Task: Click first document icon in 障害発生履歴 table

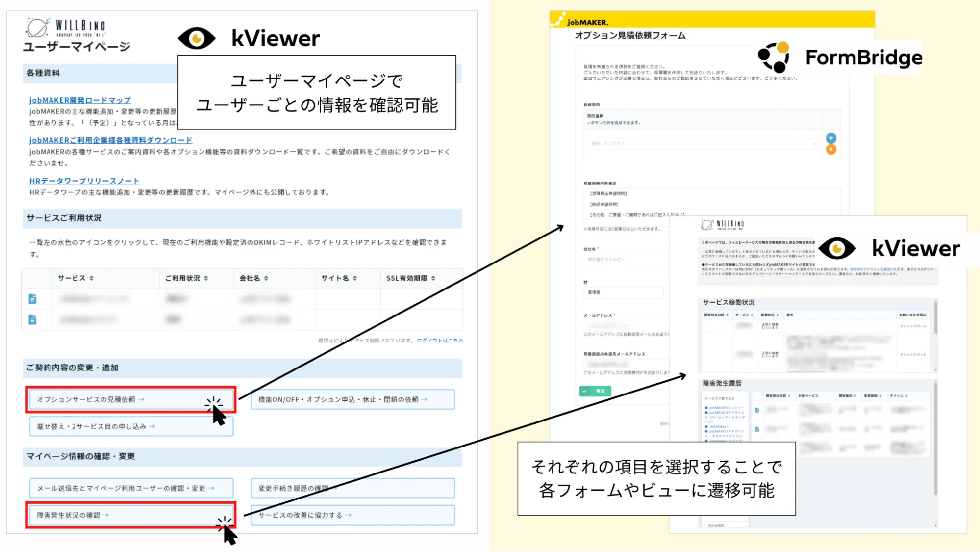Action: (x=757, y=410)
